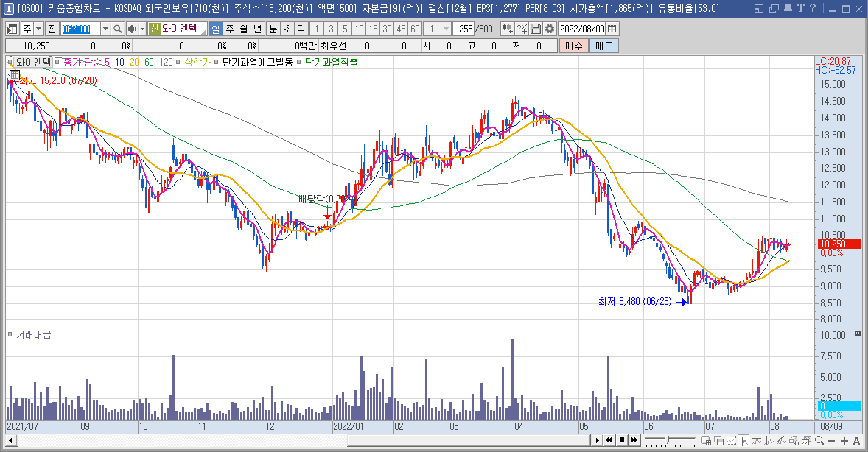Open the interval value dropdown arrow
Image resolution: width=868 pixels, height=452 pixels.
coord(446,29)
